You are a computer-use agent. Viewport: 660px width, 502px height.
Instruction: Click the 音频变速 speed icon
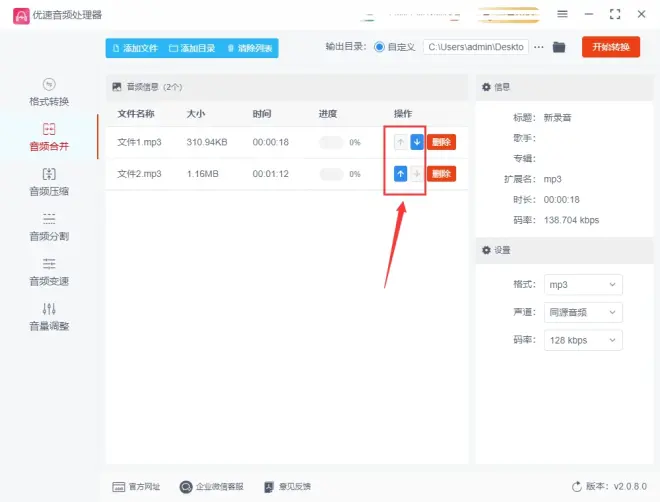coord(49,264)
